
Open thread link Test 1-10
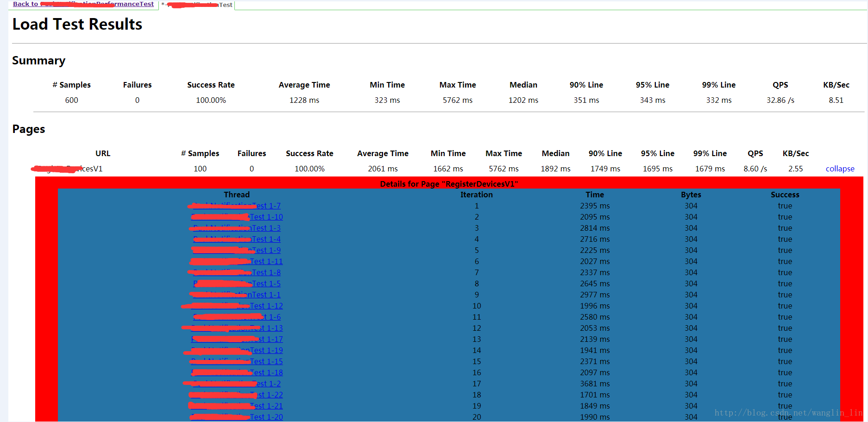pos(237,217)
